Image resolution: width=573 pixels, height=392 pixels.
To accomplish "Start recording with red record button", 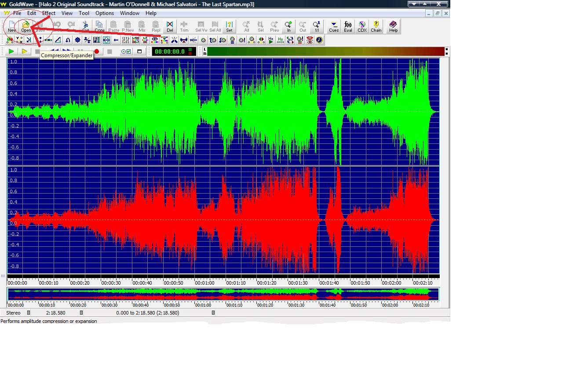I will 97,51.
